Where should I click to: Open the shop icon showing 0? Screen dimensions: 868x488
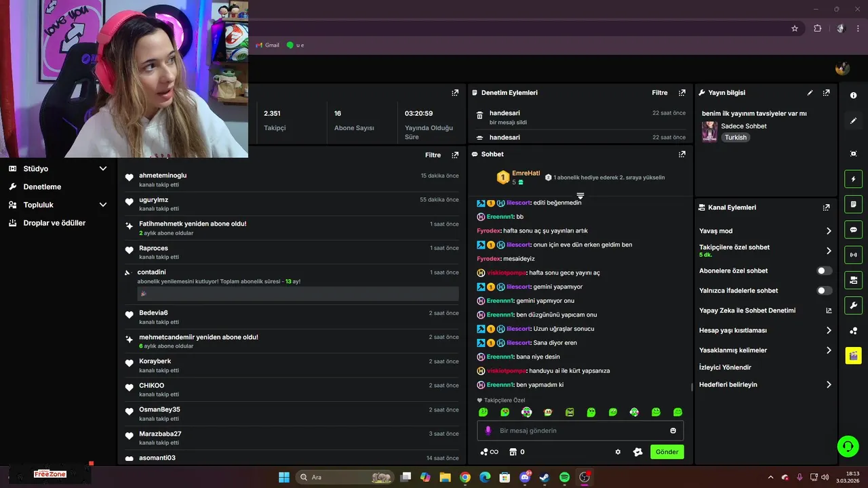(x=517, y=452)
